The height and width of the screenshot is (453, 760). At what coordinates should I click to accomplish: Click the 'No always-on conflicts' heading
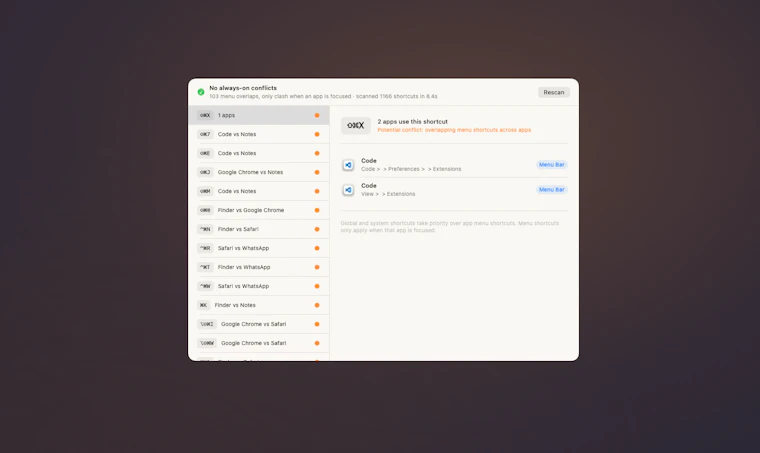[x=243, y=88]
